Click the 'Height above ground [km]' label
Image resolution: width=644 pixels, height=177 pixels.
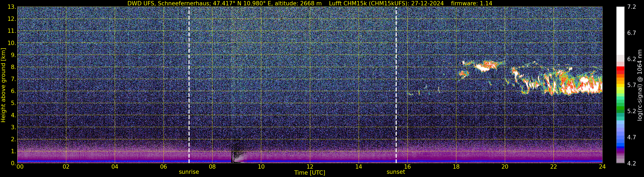pos(3,85)
